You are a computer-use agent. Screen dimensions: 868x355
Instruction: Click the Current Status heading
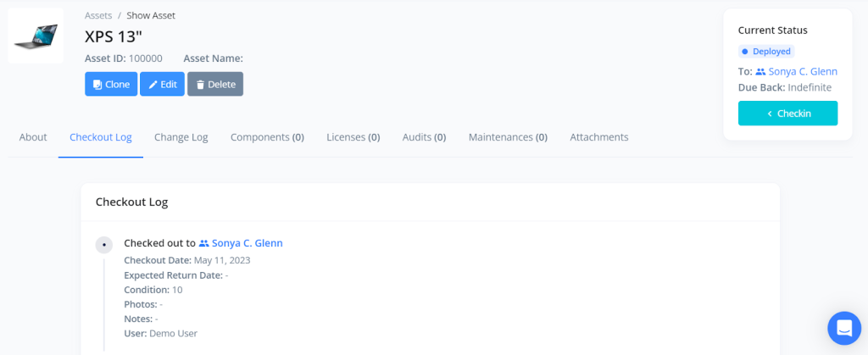click(x=773, y=31)
